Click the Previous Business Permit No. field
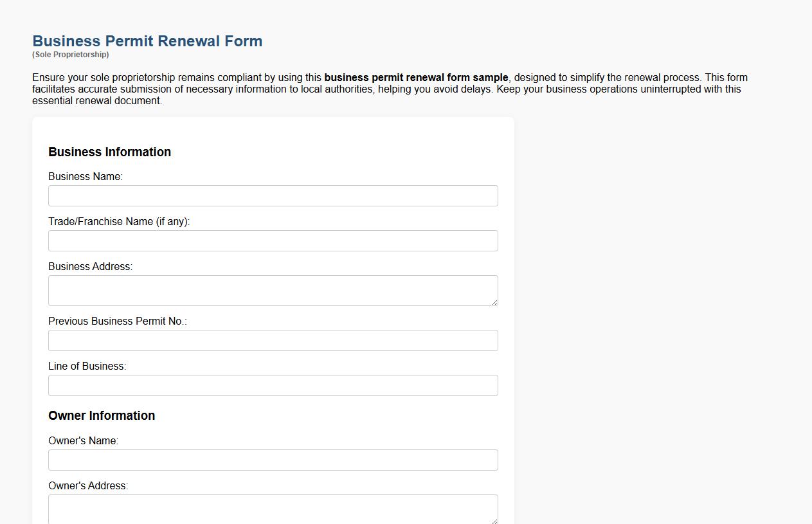This screenshot has height=524, width=812. [x=273, y=340]
